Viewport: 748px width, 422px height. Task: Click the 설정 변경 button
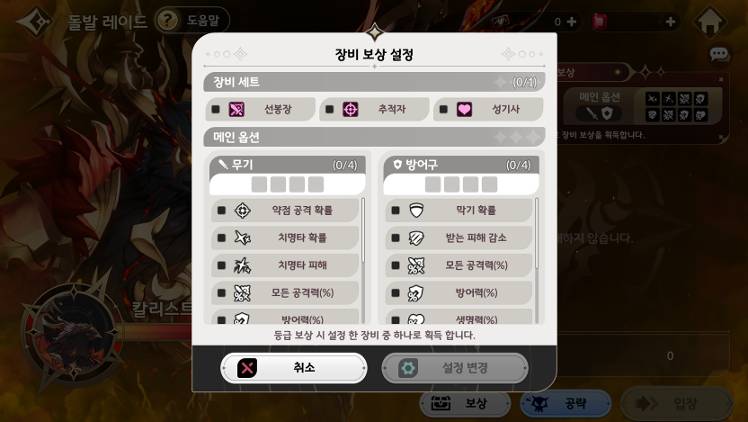click(455, 368)
